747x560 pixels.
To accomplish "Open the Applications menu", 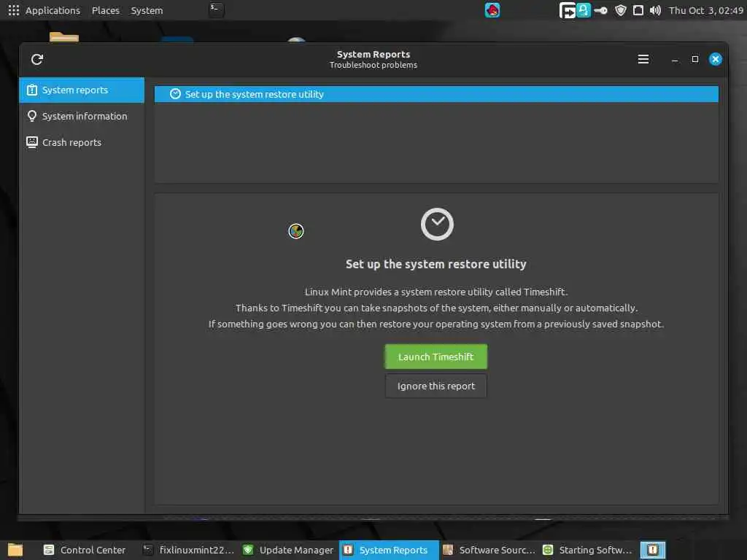I will [53, 10].
